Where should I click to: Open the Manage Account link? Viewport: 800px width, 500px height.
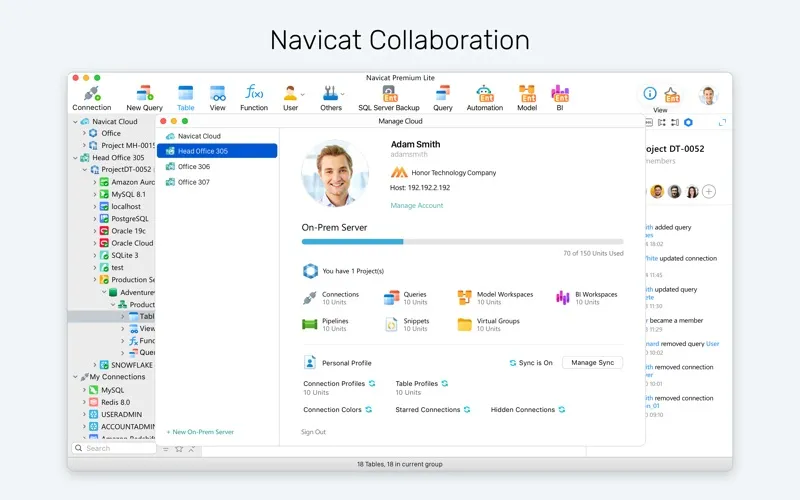(416, 205)
